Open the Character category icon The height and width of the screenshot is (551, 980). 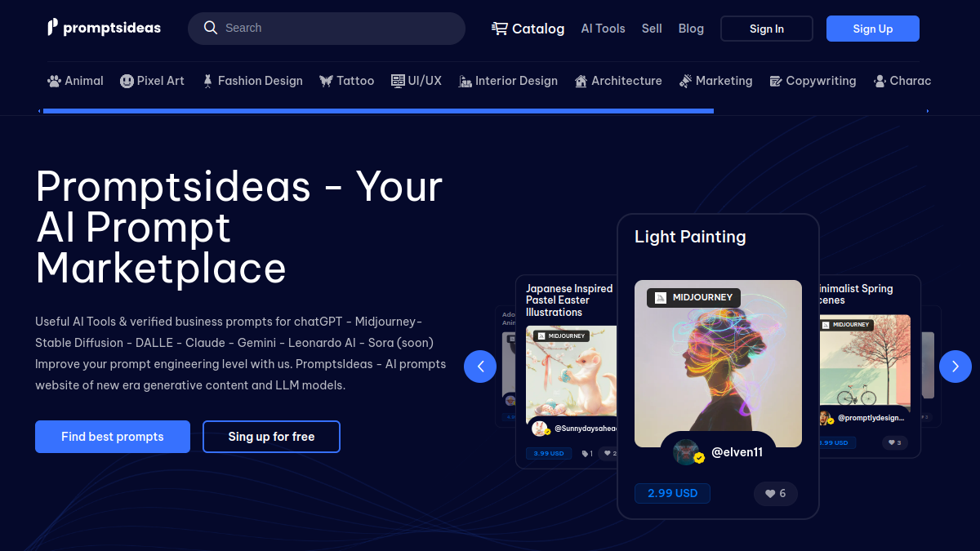[880, 81]
